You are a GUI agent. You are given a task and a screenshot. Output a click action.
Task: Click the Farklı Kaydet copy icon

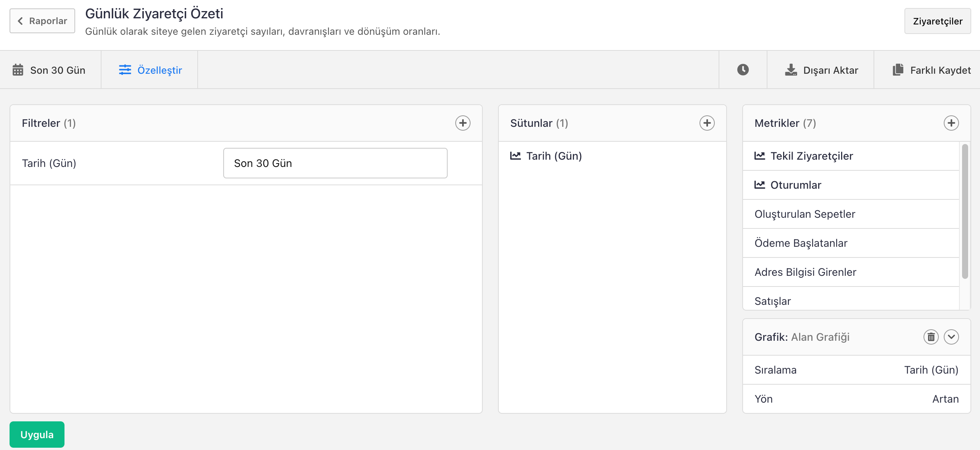tap(898, 70)
